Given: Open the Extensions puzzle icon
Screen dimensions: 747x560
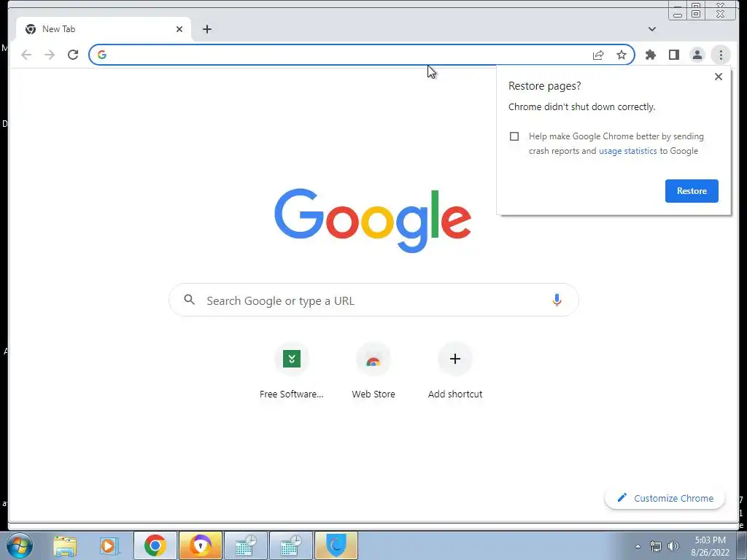Looking at the screenshot, I should [650, 55].
